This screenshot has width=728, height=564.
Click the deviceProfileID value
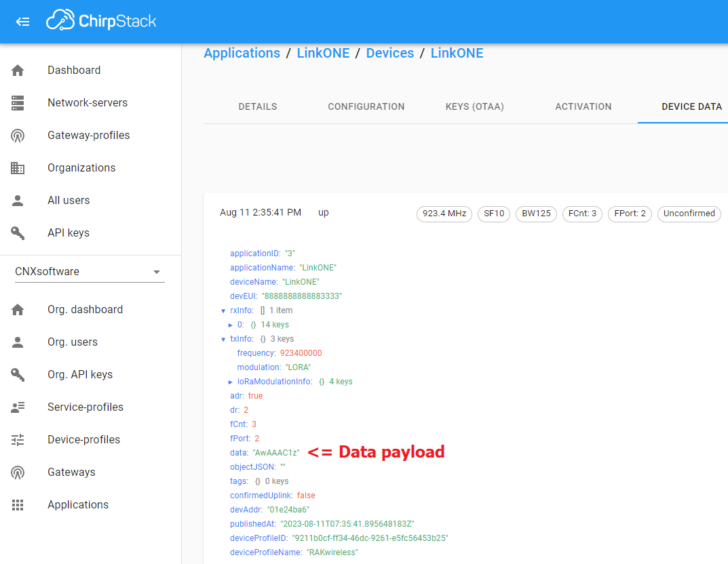tap(370, 538)
